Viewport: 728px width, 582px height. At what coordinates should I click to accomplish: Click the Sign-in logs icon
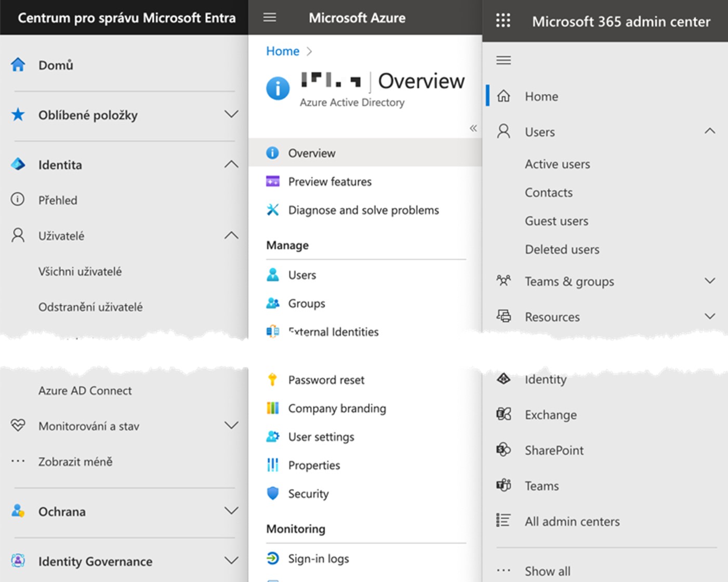pyautogui.click(x=273, y=558)
